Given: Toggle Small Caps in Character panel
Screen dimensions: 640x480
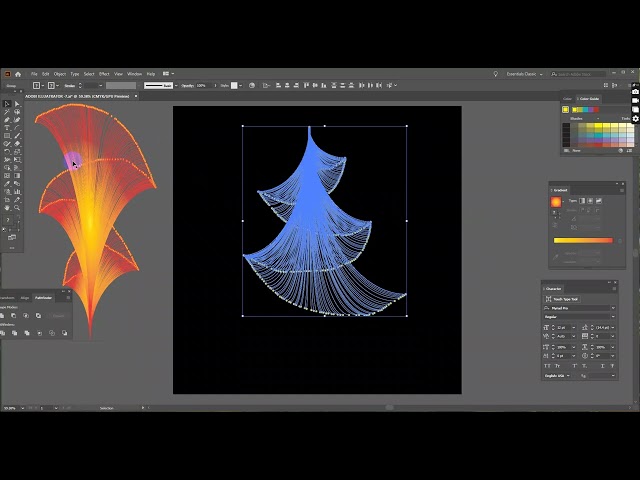Looking at the screenshot, I should coord(558,366).
